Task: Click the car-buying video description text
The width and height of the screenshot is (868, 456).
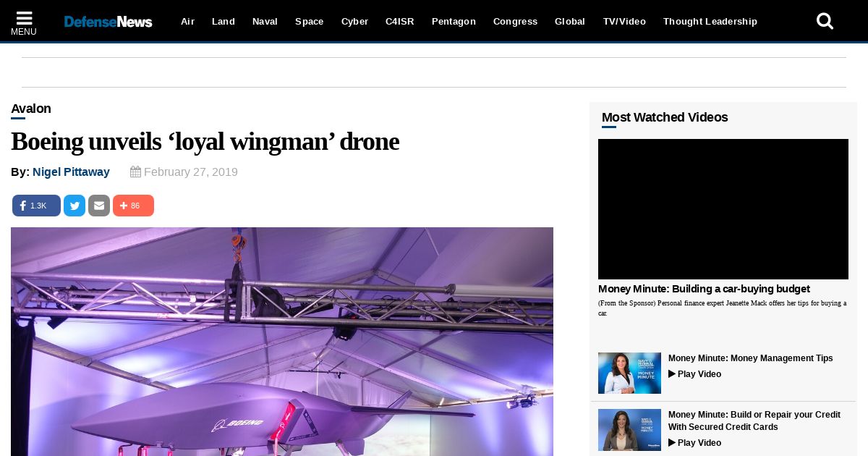Action: coord(722,308)
